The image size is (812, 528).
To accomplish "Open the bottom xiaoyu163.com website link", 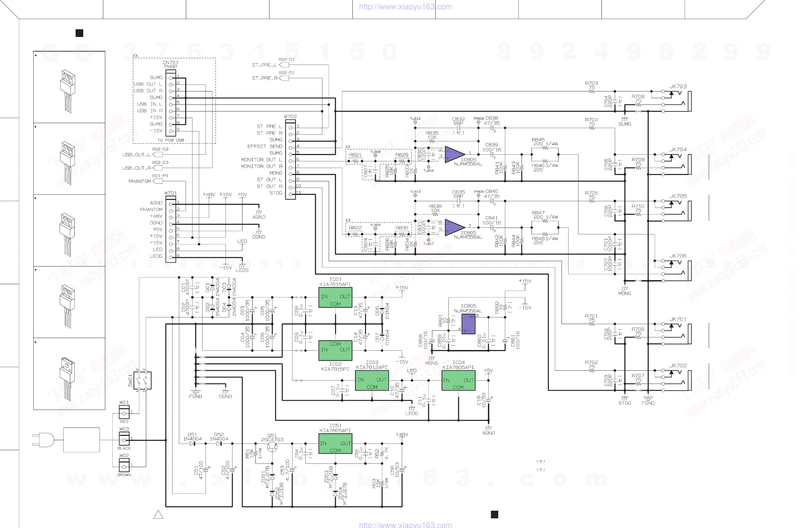I will [x=405, y=525].
